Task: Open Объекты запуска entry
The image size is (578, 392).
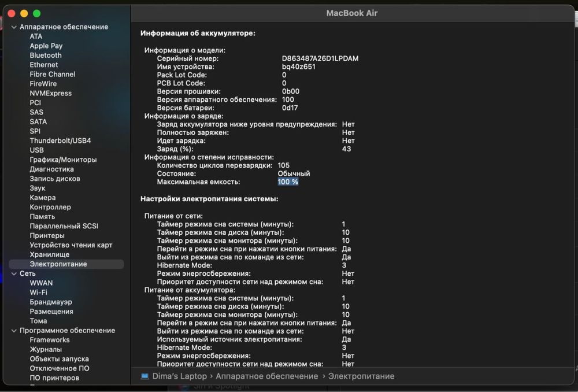Action: tap(59, 359)
